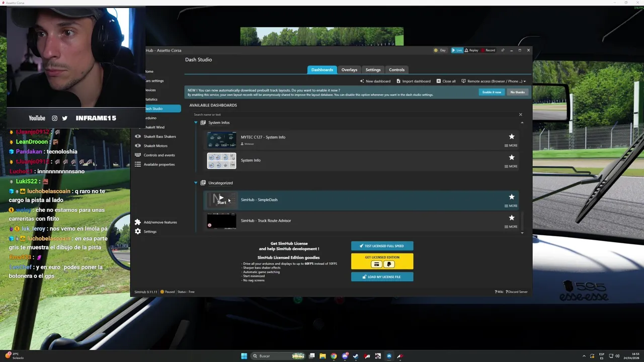This screenshot has width=644, height=362.
Task: Start the SimpleDash dashboard thumbnail
Action: point(221,200)
